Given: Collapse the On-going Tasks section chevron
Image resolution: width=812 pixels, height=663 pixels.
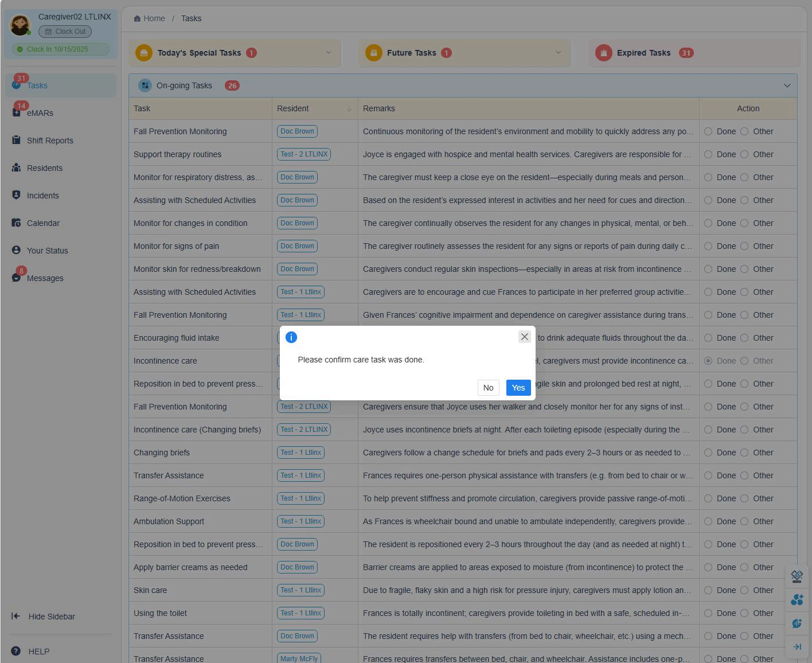Looking at the screenshot, I should click(x=787, y=85).
